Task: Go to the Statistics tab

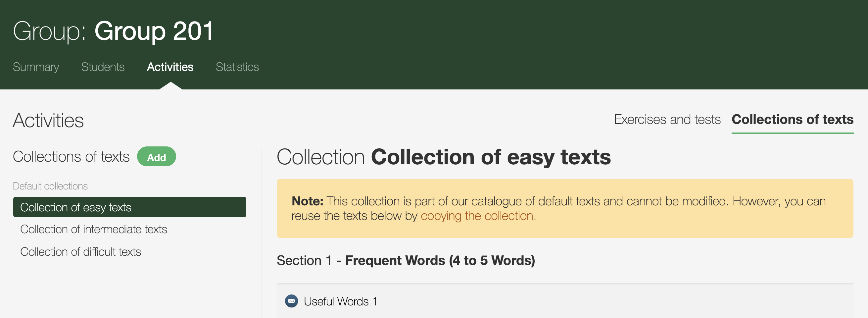Action: [x=237, y=67]
